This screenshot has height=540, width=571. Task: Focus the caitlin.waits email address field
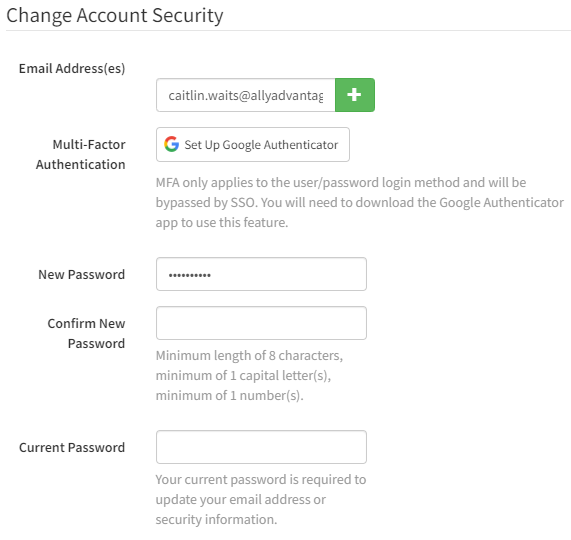pos(246,95)
